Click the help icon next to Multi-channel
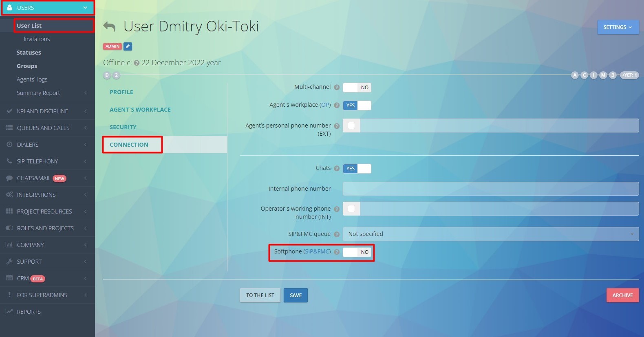Viewport: 644px width, 337px height. [x=337, y=87]
